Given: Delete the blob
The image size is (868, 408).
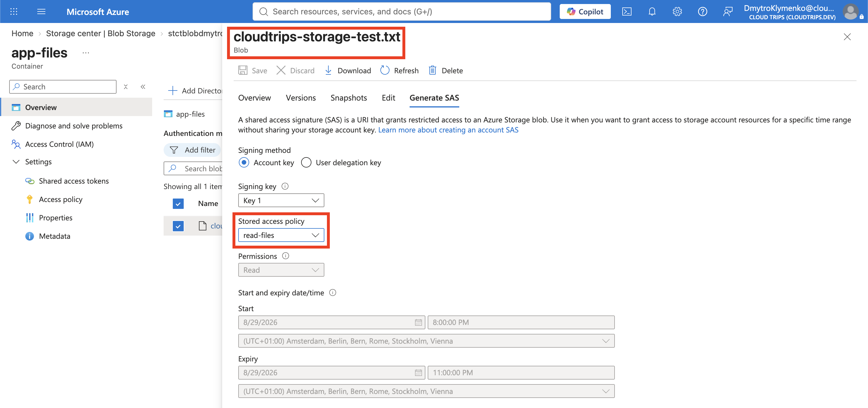Looking at the screenshot, I should pyautogui.click(x=445, y=70).
